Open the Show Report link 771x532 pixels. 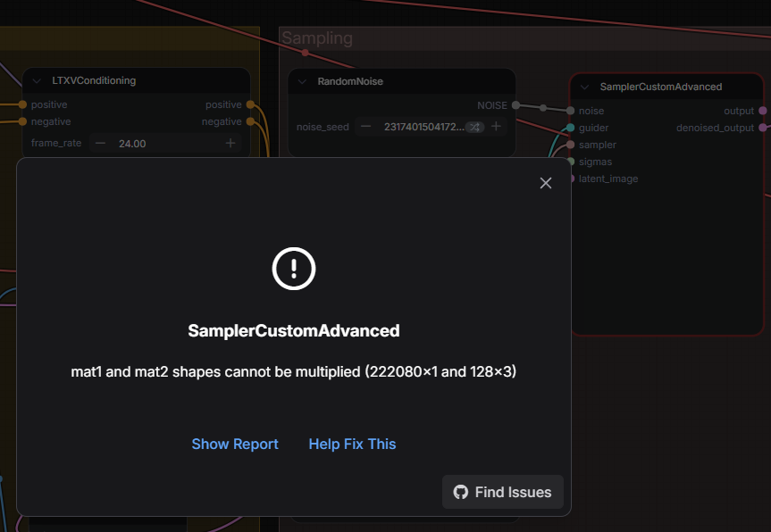235,444
